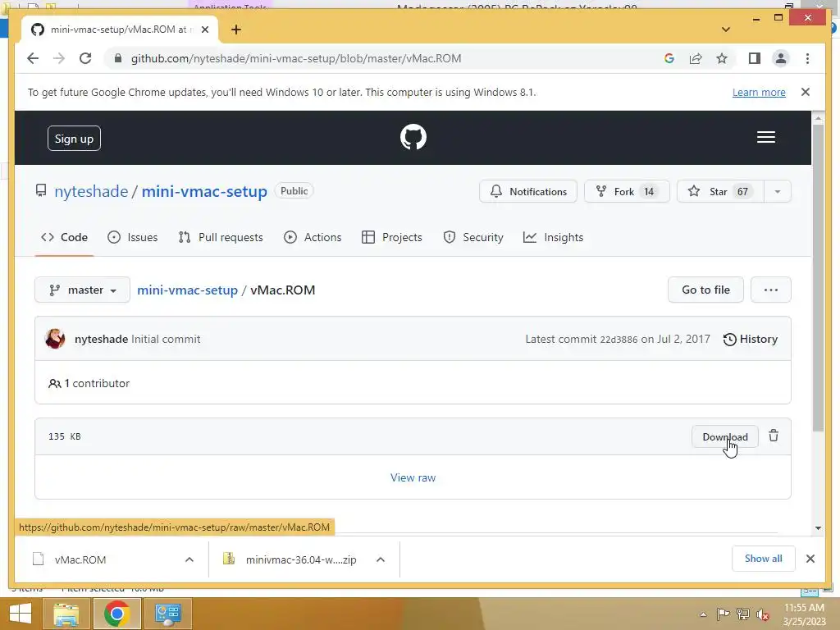Open commit 22d3886 link
The width and height of the screenshot is (840, 630).
(619, 340)
